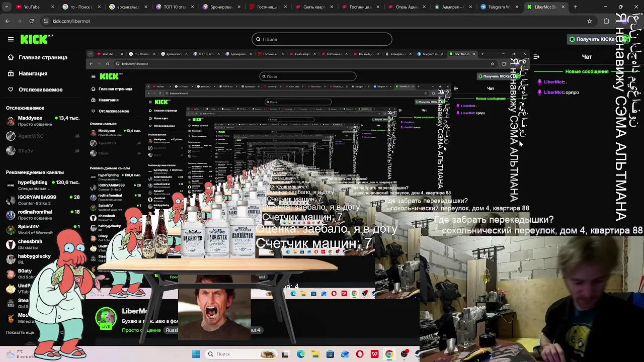Open IGORYAMBA999 recommended channel
This screenshot has height=362, width=644.
coord(43,200)
